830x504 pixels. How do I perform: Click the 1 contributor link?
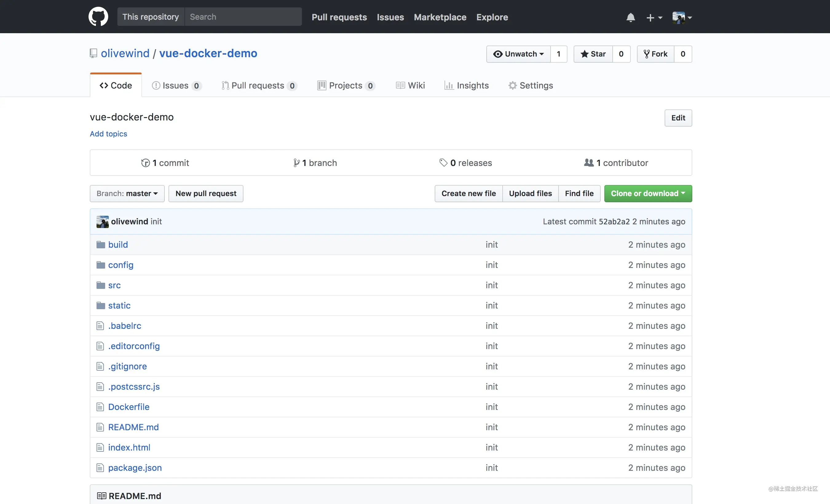click(x=616, y=163)
